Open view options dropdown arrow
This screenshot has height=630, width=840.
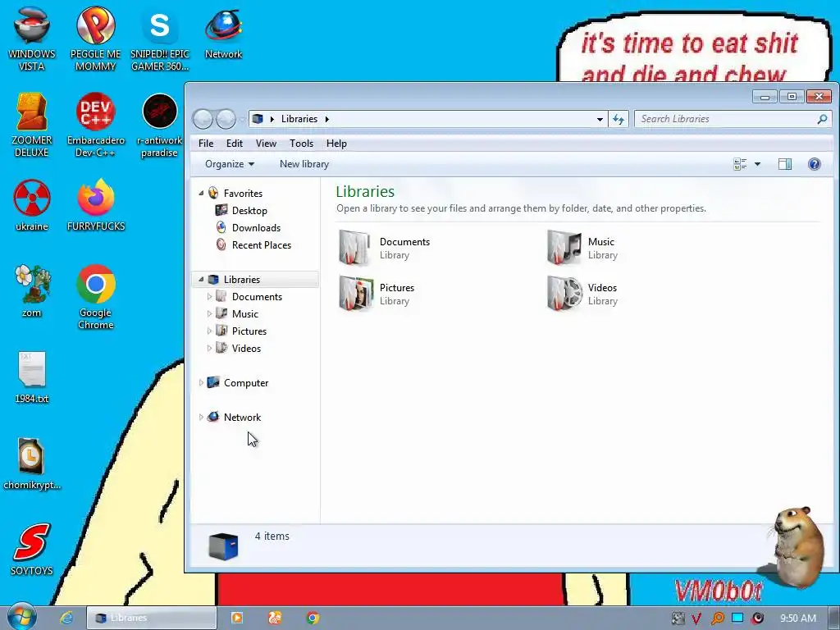click(x=757, y=164)
